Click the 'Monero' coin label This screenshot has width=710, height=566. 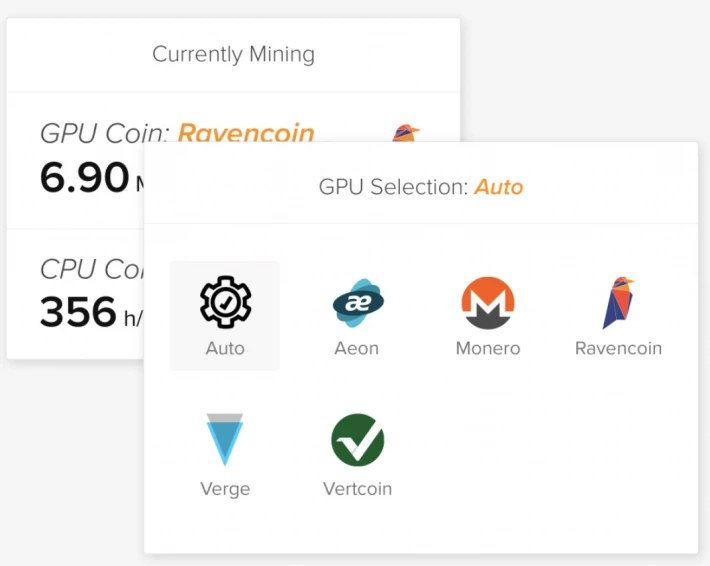[x=488, y=348]
